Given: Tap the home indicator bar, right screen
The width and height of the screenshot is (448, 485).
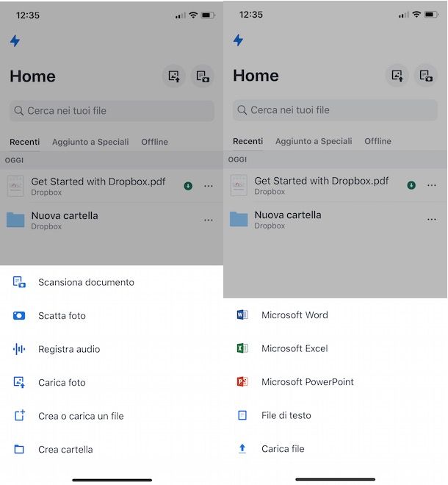Looking at the screenshot, I should tap(335, 480).
